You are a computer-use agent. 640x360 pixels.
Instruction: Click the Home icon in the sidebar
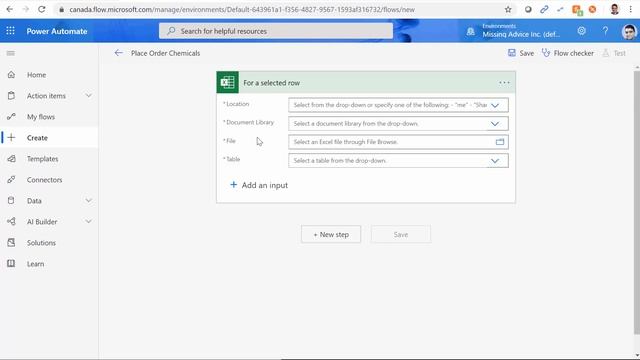point(11,75)
